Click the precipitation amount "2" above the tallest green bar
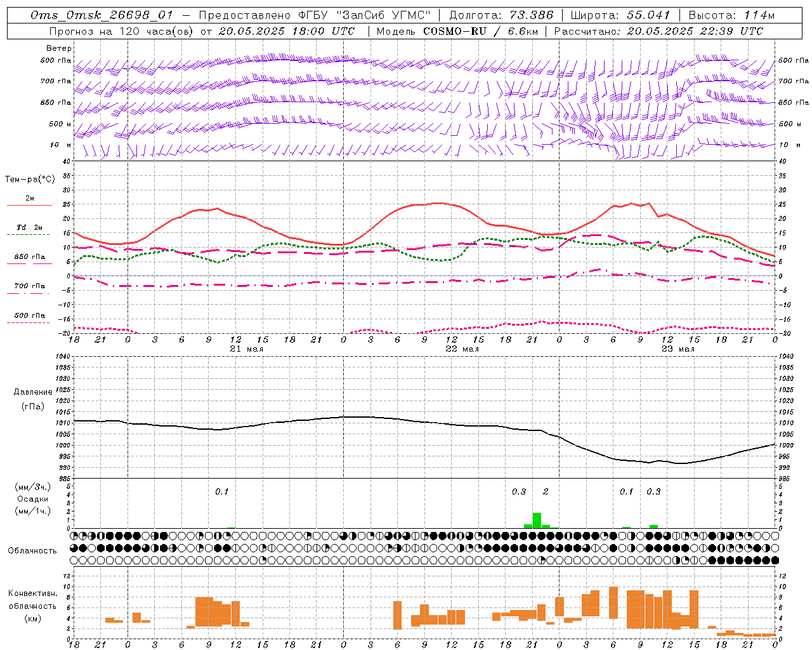The width and height of the screenshot is (812, 650). pyautogui.click(x=546, y=491)
